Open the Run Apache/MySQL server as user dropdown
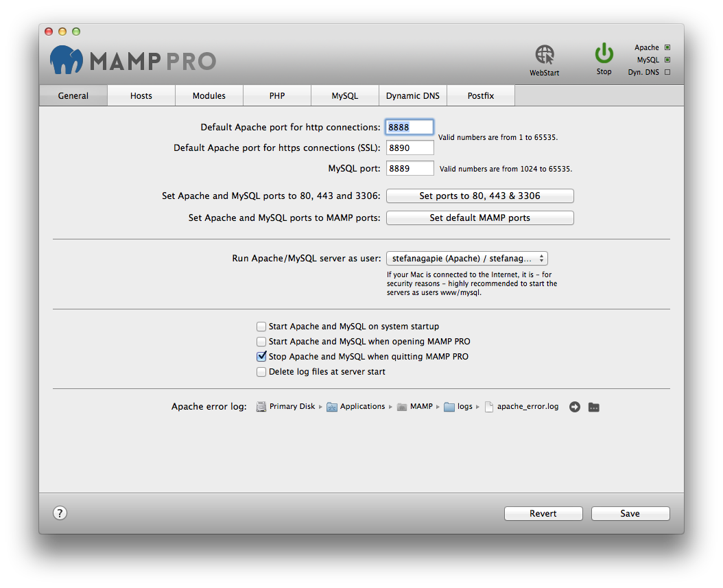This screenshot has height=588, width=723. (467, 258)
